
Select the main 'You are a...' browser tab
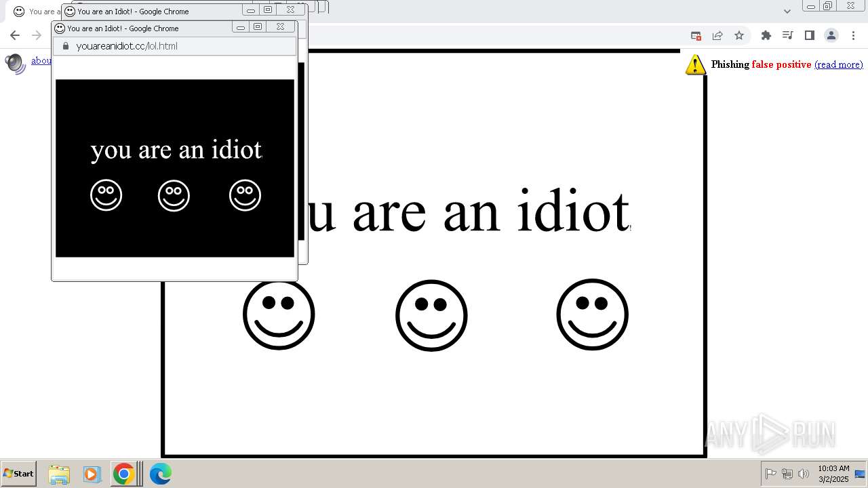point(37,12)
